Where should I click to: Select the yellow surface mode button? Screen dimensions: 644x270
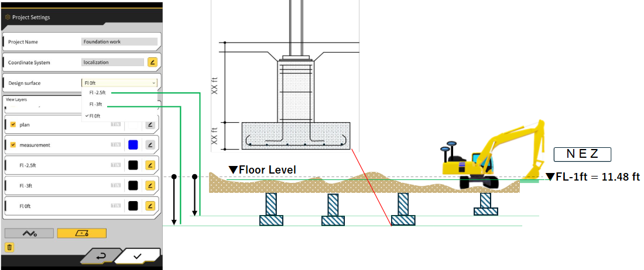[82, 233]
